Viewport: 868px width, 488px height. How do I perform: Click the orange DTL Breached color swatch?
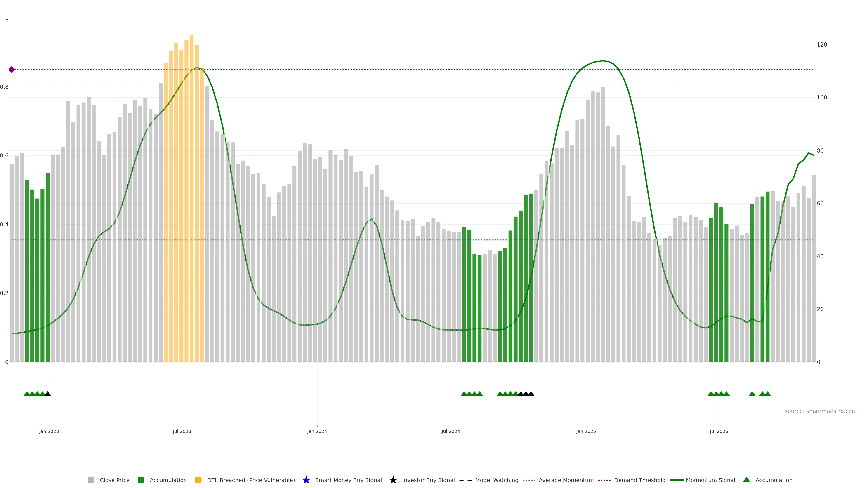(198, 480)
